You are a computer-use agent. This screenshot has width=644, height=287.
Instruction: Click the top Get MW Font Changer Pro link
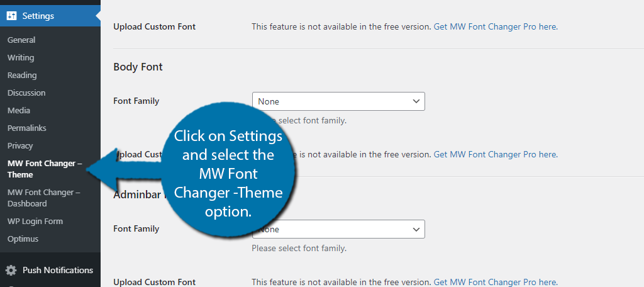pyautogui.click(x=496, y=27)
